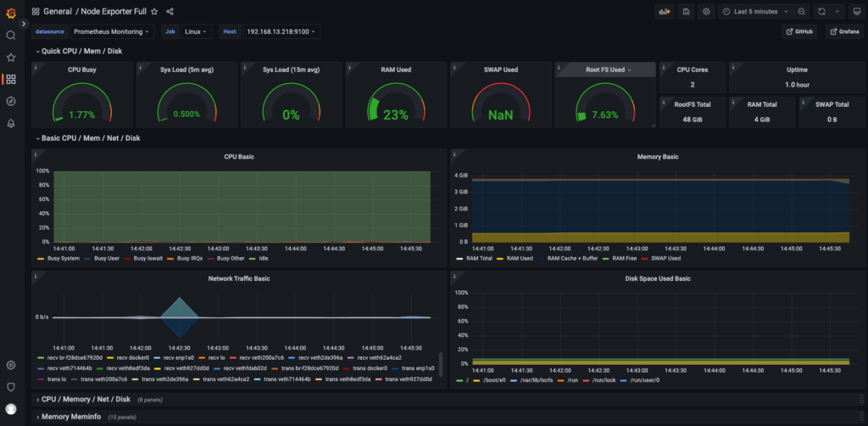Show info for RAM Used panel
The image size is (868, 426).
point(350,66)
